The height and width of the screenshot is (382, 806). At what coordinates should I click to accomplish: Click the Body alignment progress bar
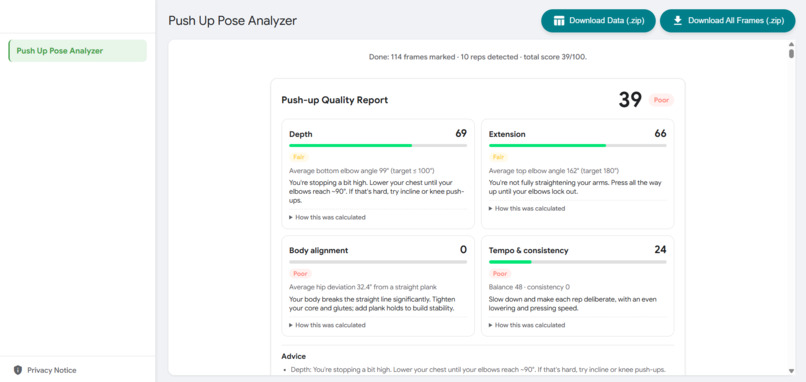coord(378,262)
